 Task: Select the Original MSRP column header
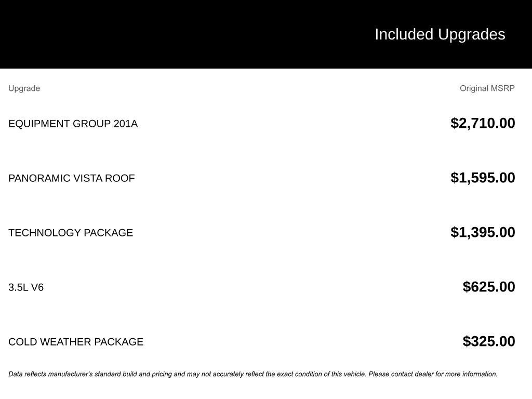pos(487,88)
